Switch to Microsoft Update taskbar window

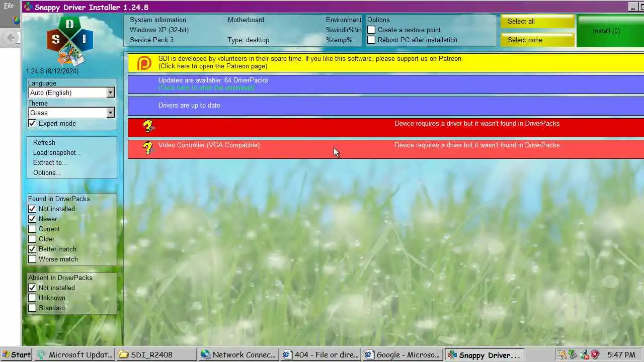(x=74, y=354)
